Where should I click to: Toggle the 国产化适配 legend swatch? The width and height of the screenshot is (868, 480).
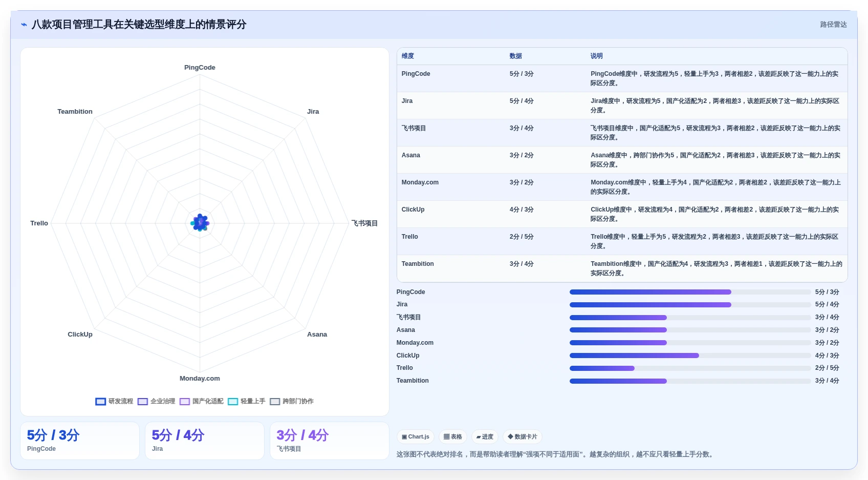(184, 402)
